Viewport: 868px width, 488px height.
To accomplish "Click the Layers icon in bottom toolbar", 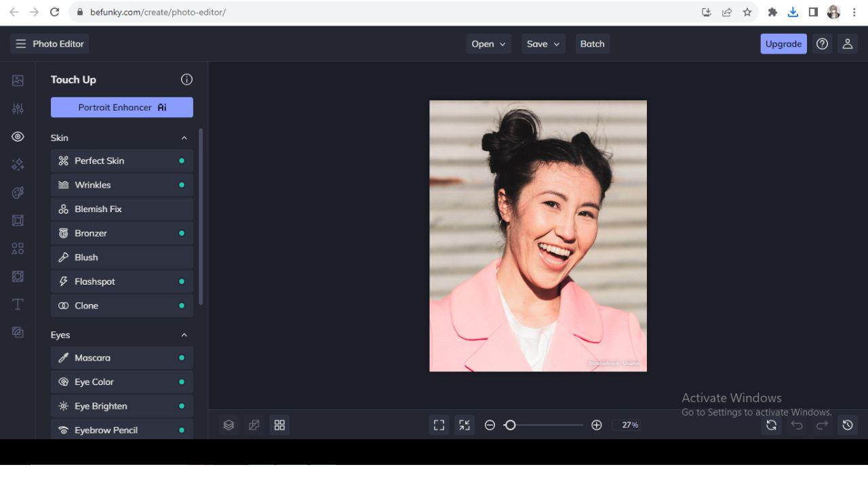I will pos(229,425).
